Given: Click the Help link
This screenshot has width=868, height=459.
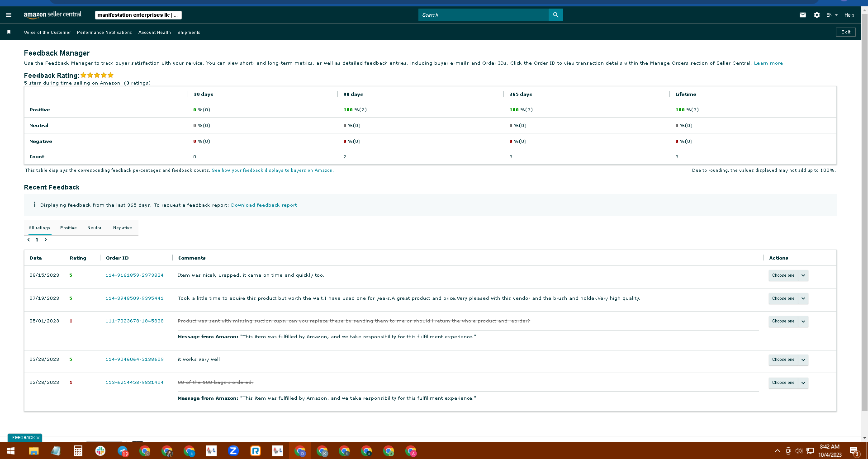Looking at the screenshot, I should [x=849, y=15].
